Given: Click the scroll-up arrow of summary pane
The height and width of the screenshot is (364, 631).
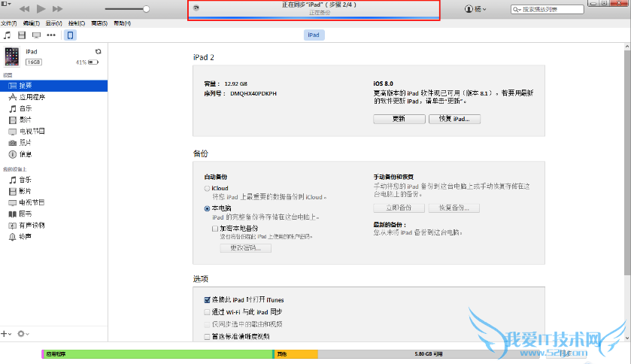Looking at the screenshot, I should click(x=627, y=47).
